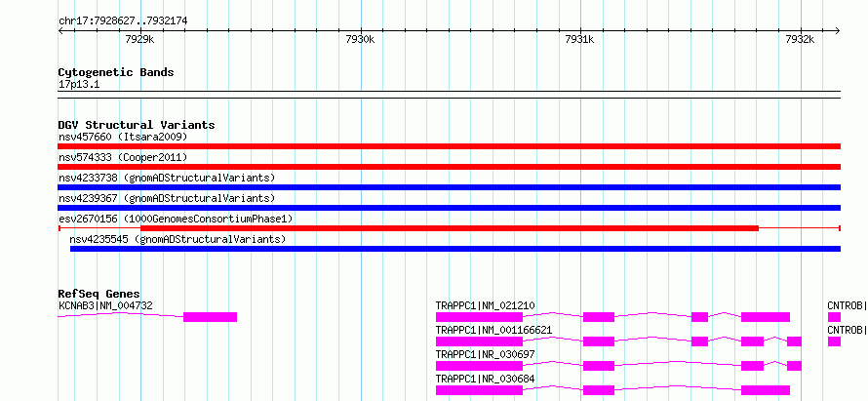Open variant label nsv457660 (Itsara2009)
The width and height of the screenshot is (868, 401).
[123, 137]
